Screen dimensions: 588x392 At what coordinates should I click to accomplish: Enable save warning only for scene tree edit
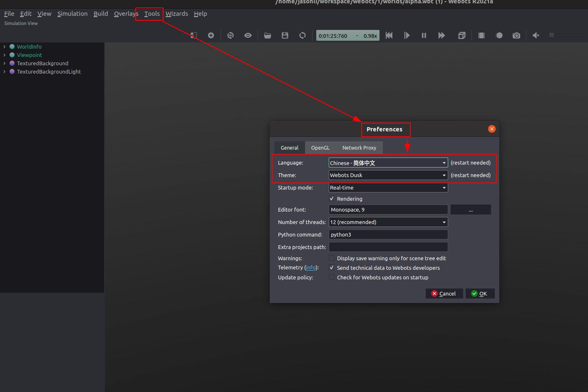(332, 258)
